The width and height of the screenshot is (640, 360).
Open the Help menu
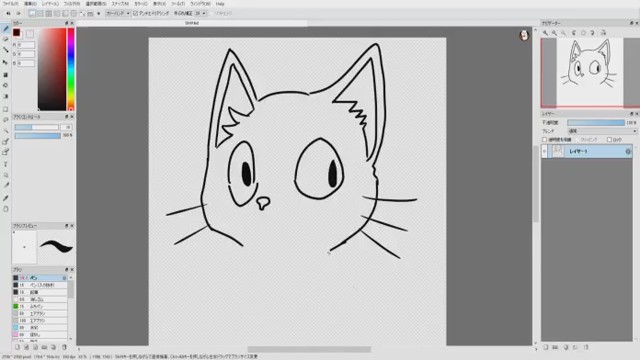pyautogui.click(x=220, y=4)
